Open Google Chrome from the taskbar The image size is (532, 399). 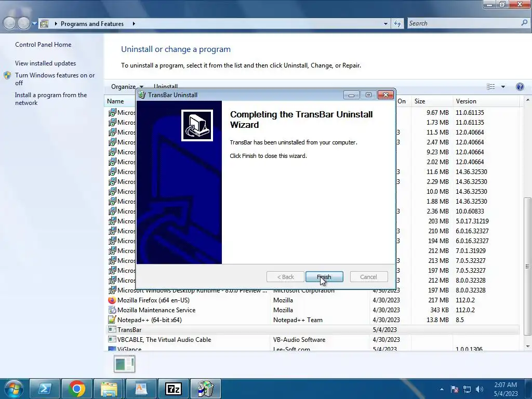(x=77, y=389)
